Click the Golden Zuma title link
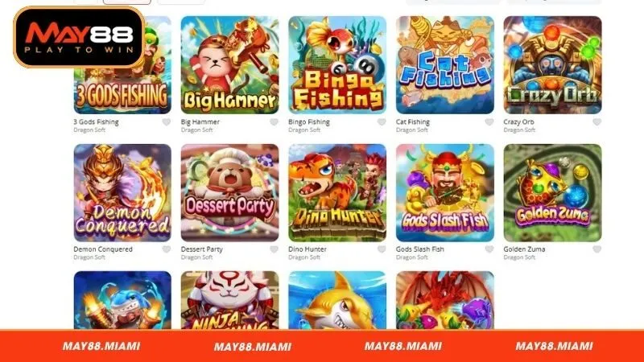644x362 pixels. [x=524, y=249]
